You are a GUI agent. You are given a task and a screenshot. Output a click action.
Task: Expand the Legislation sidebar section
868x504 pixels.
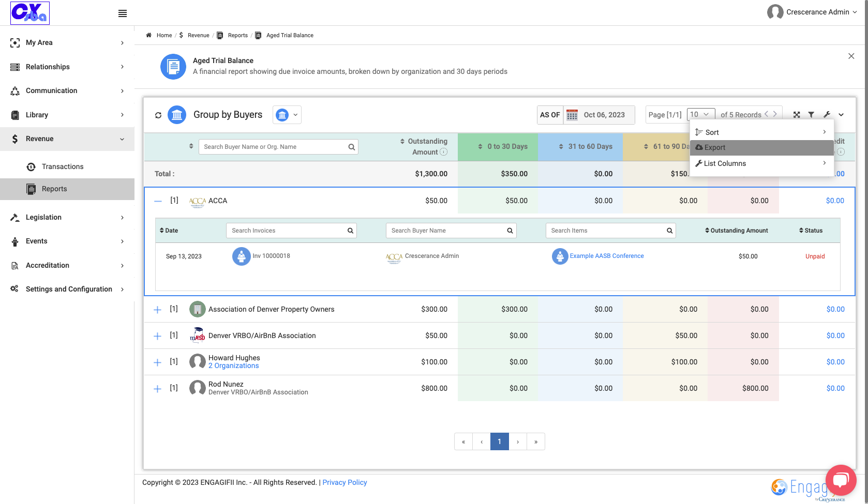tap(67, 217)
